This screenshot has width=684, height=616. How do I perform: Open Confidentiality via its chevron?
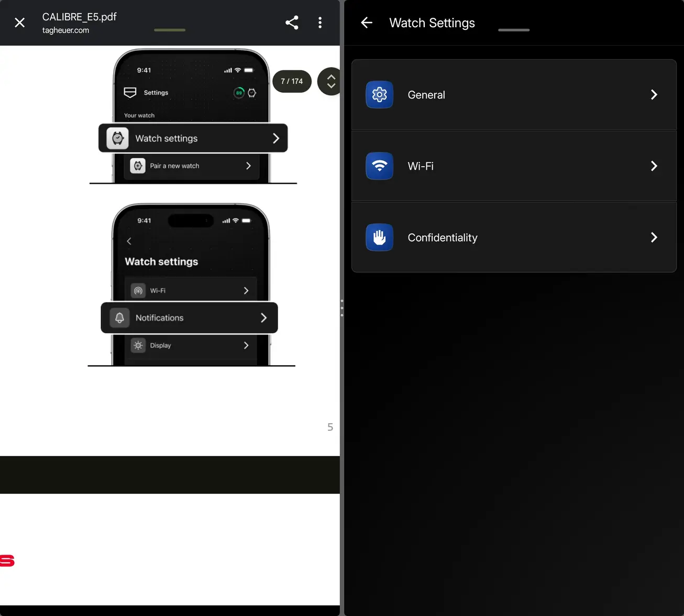tap(654, 237)
